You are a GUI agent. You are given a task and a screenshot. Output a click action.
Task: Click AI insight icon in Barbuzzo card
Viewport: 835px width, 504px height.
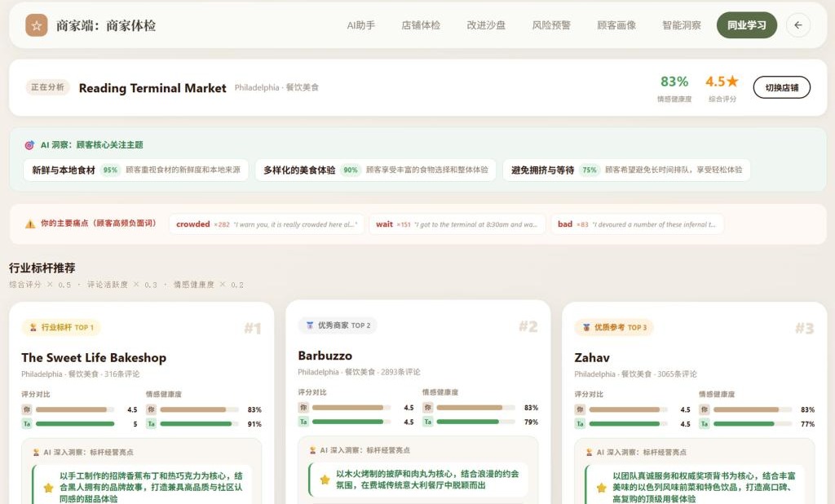point(312,450)
